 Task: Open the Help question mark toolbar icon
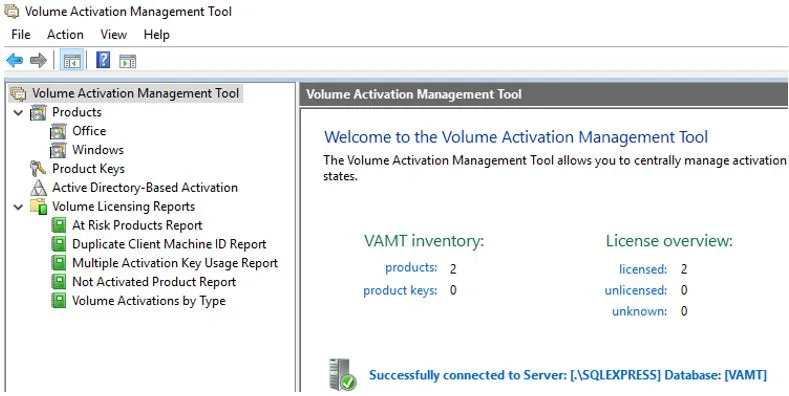click(x=103, y=60)
